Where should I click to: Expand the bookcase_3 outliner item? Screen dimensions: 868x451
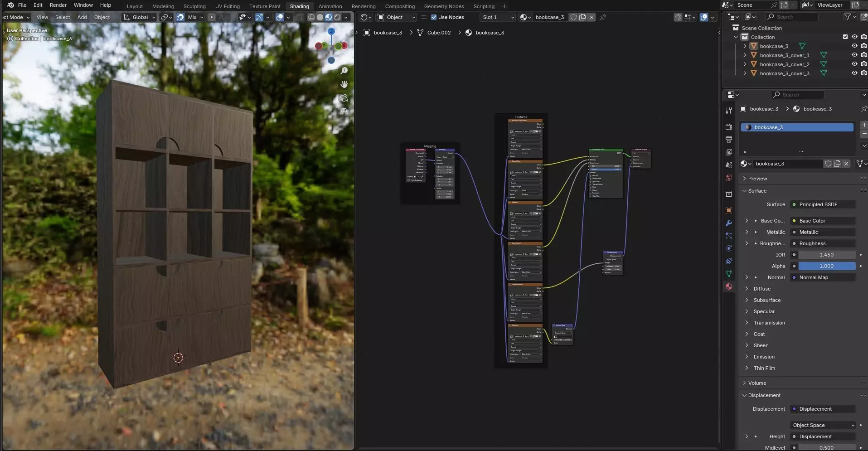(745, 46)
